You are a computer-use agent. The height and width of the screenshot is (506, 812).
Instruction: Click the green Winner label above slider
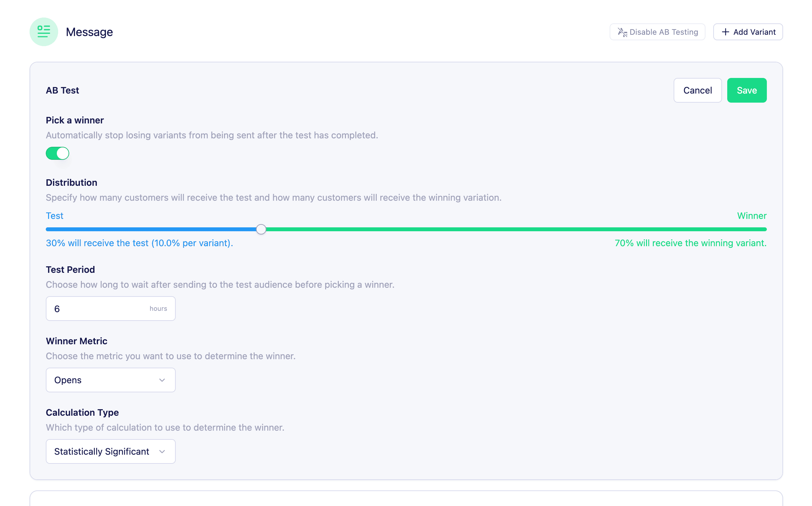point(751,216)
